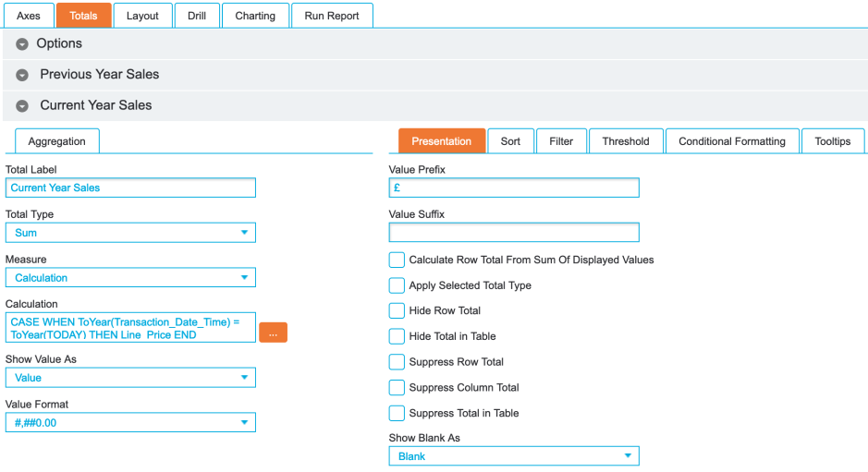This screenshot has height=472, width=868.
Task: Switch to the Axes tab
Action: tap(29, 16)
